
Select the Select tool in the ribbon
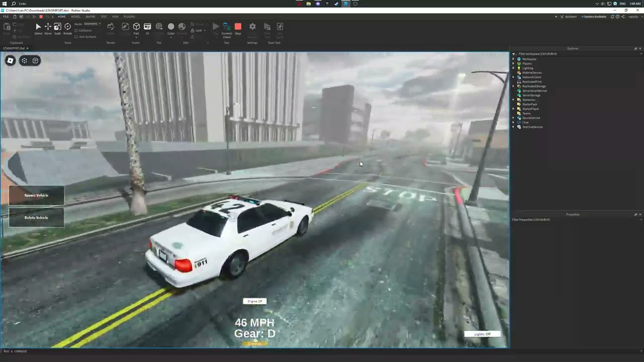[38, 29]
